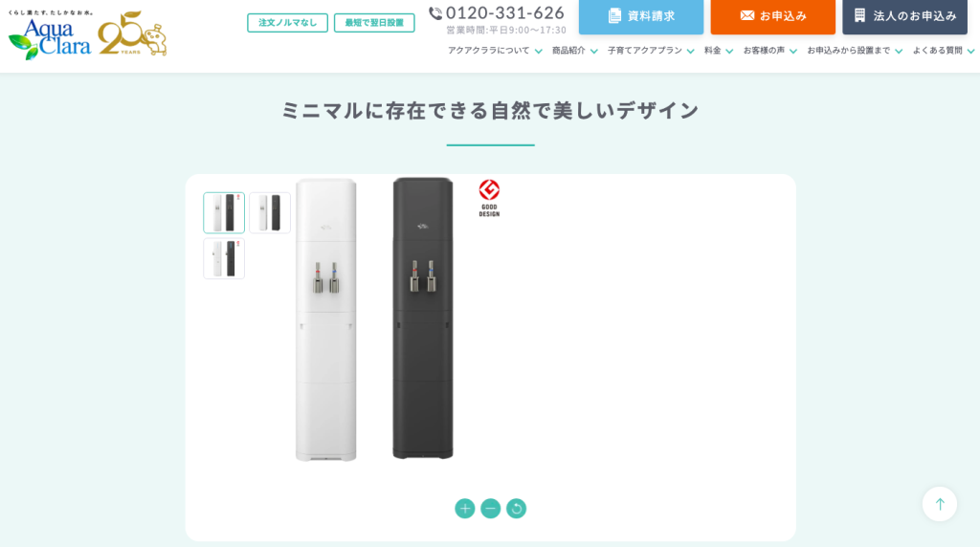The height and width of the screenshot is (547, 980).
Task: Click the orange お申込み button
Action: [x=772, y=16]
